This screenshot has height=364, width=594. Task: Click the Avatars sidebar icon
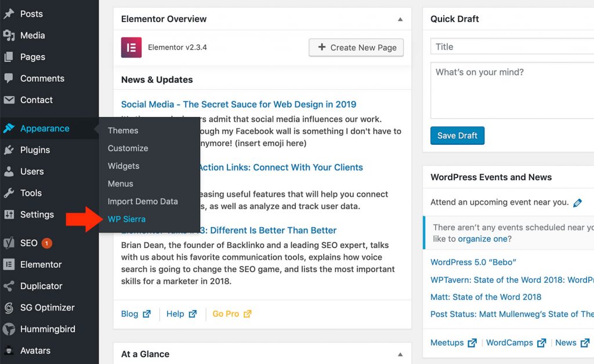click(x=9, y=351)
